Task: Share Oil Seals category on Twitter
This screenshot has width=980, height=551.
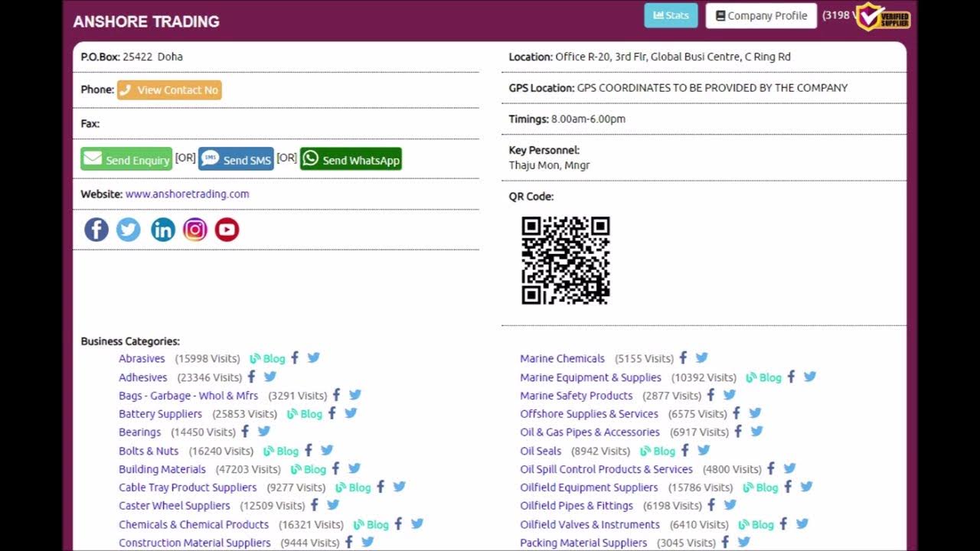Action: click(x=704, y=450)
